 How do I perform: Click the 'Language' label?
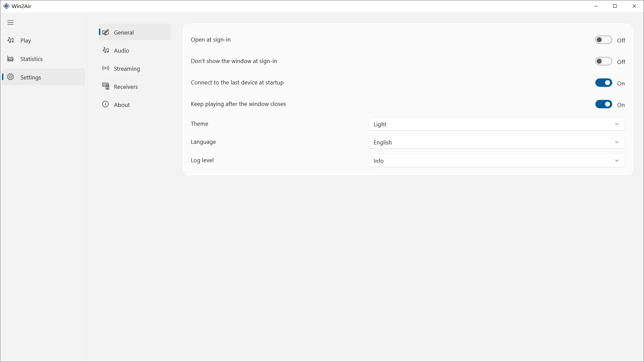(203, 142)
